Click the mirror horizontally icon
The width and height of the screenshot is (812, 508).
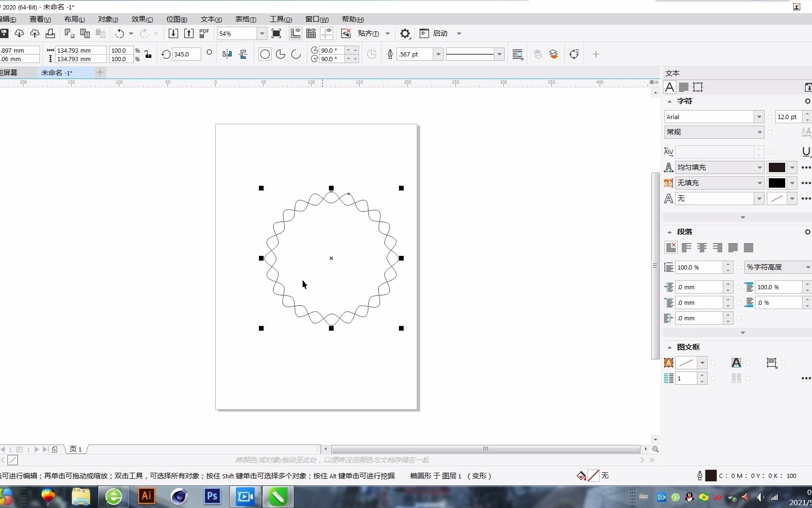(x=227, y=54)
